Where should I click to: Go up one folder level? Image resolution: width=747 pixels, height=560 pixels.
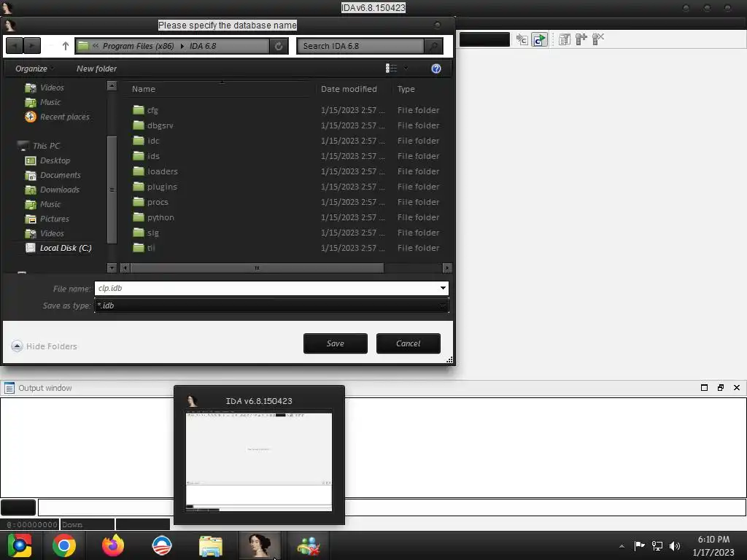pyautogui.click(x=65, y=46)
